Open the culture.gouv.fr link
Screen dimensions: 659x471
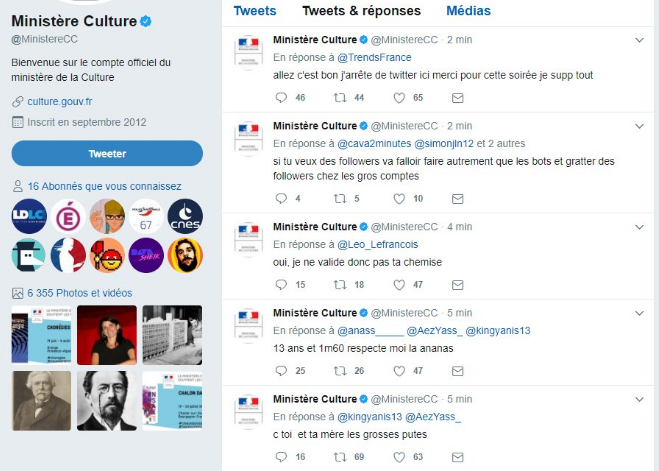(x=59, y=101)
